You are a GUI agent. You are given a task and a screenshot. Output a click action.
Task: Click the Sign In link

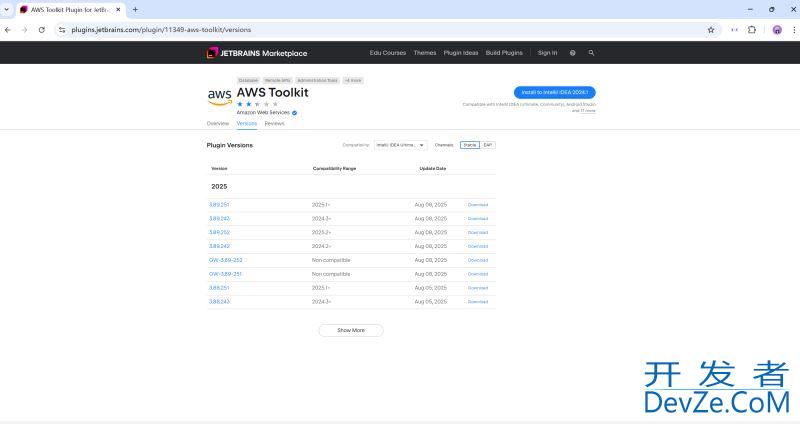tap(547, 53)
